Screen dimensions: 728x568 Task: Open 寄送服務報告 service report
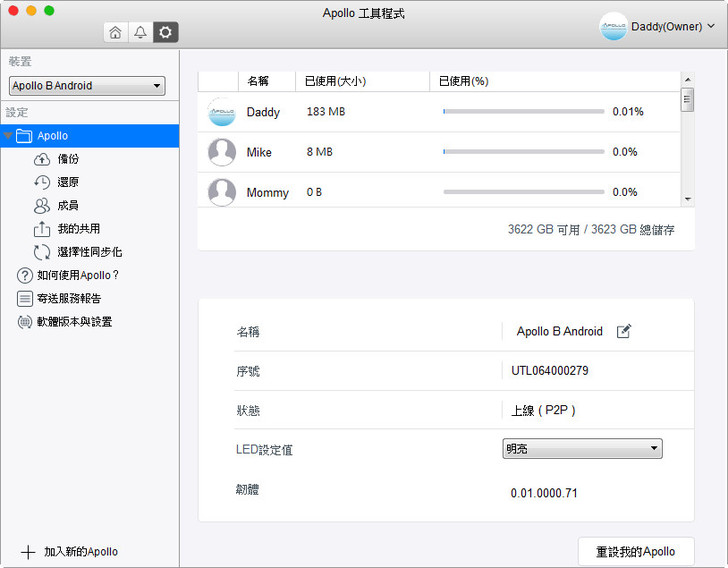click(x=68, y=298)
